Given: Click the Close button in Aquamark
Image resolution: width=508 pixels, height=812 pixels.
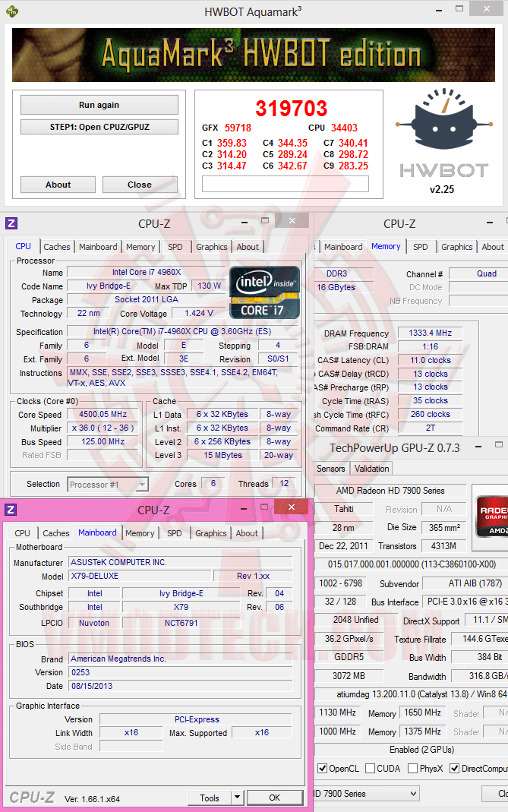Looking at the screenshot, I should pos(140,185).
